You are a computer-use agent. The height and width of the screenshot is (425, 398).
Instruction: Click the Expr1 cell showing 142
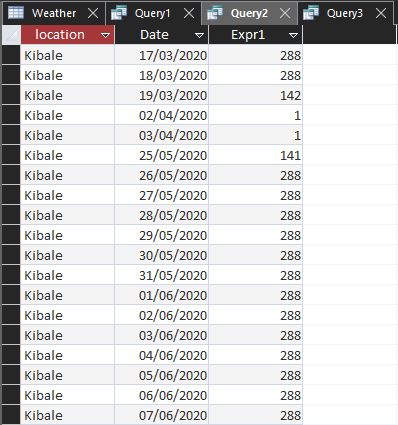[256, 95]
